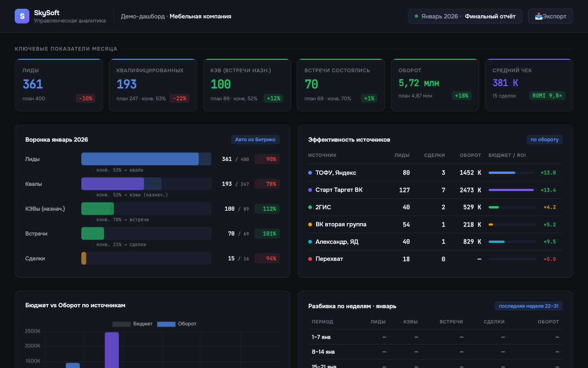The image size is (588, 368).
Task: Click the Экспорт button
Action: [550, 16]
